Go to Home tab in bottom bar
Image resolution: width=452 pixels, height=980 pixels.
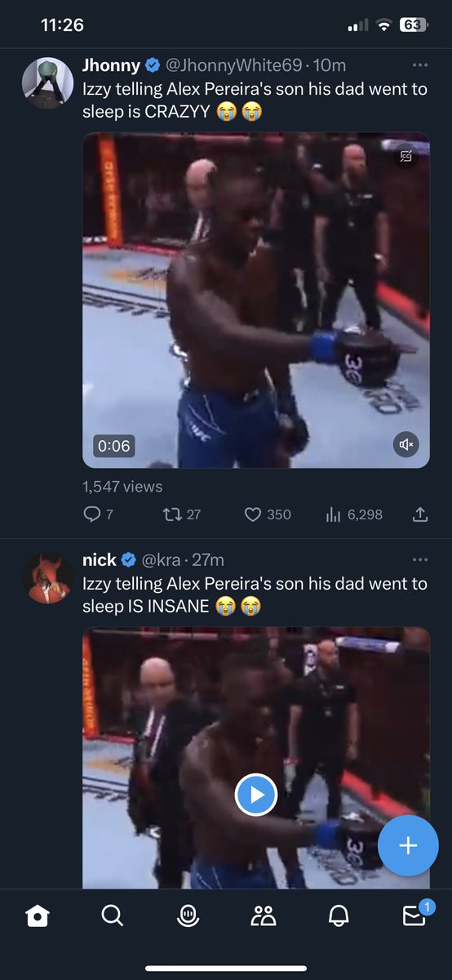click(x=38, y=917)
